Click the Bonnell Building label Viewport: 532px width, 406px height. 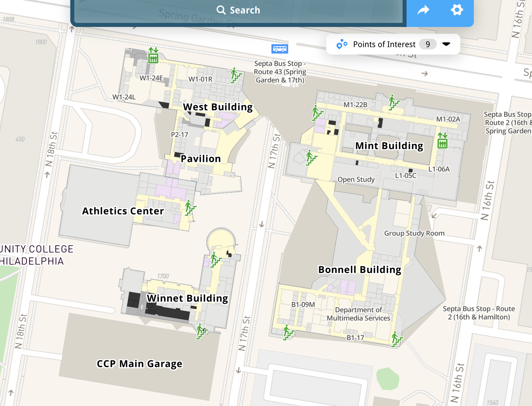pyautogui.click(x=360, y=270)
